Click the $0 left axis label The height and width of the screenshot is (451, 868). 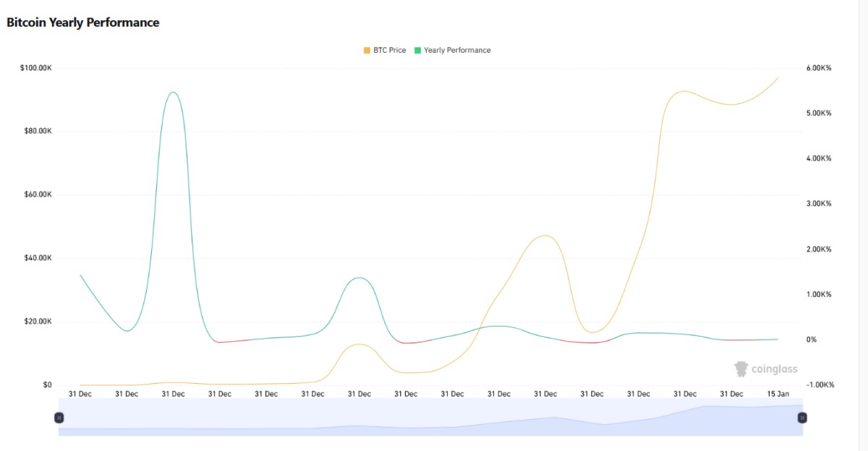(x=47, y=385)
